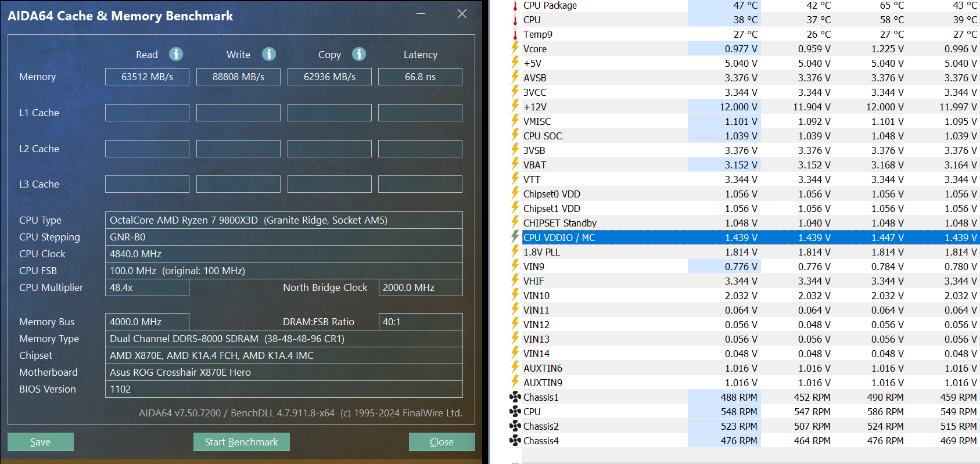This screenshot has width=980, height=464.
Task: Click the Chassis1 fan icon
Action: [515, 397]
